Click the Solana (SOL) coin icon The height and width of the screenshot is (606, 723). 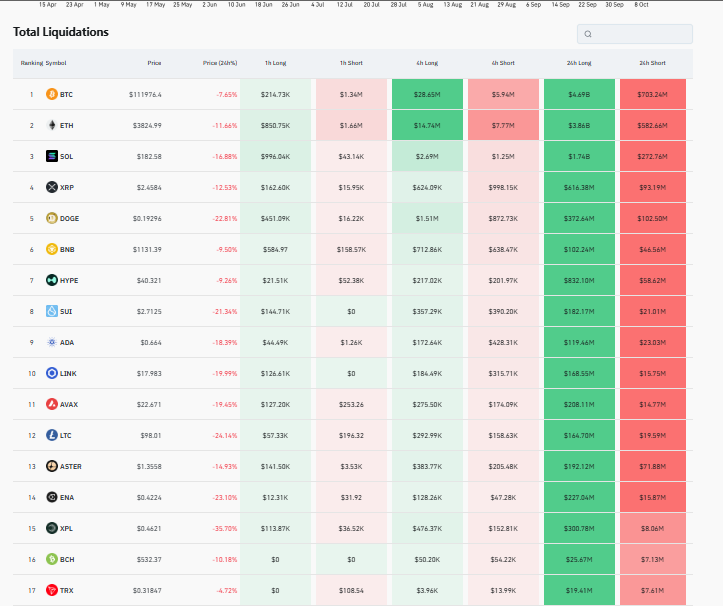tap(52, 157)
